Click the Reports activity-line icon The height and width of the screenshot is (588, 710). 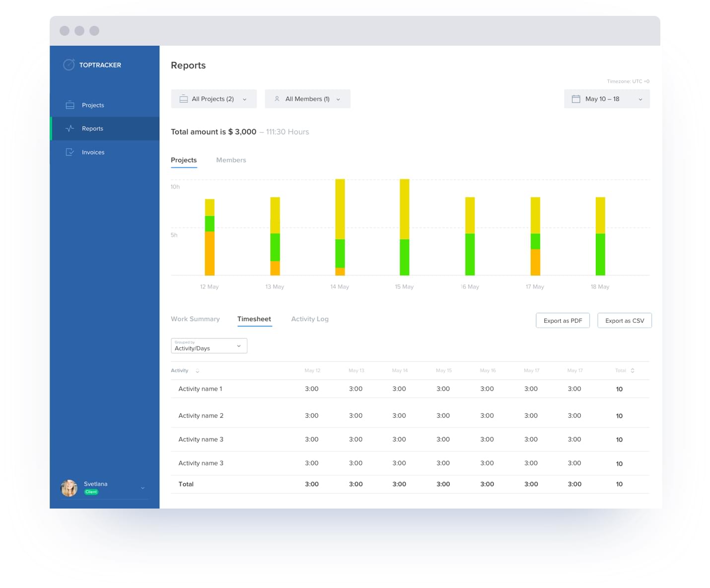point(70,128)
